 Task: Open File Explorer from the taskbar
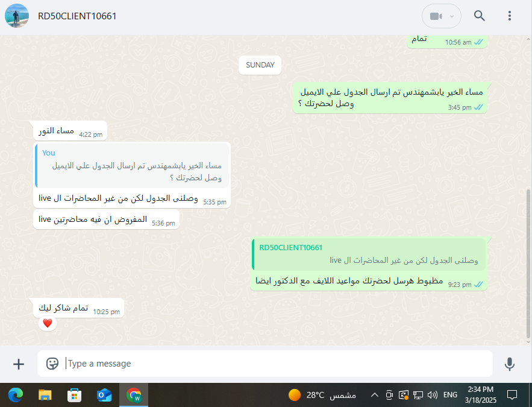pos(45,395)
